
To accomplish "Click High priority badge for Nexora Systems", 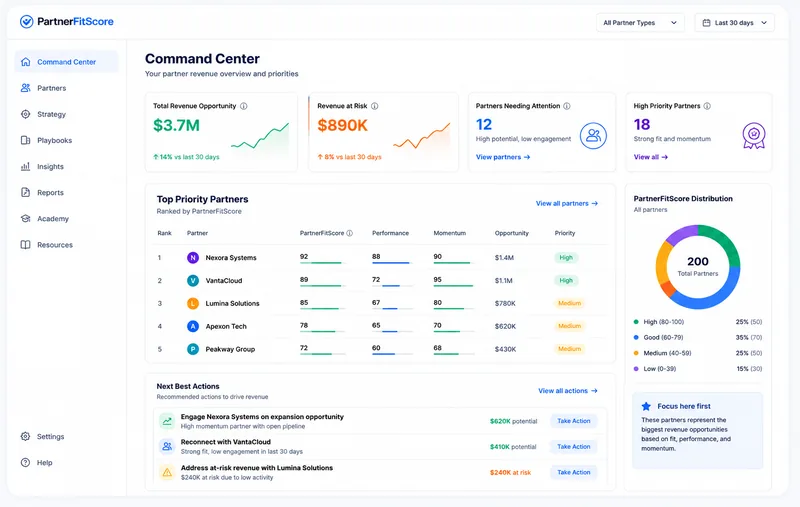I will click(x=566, y=258).
